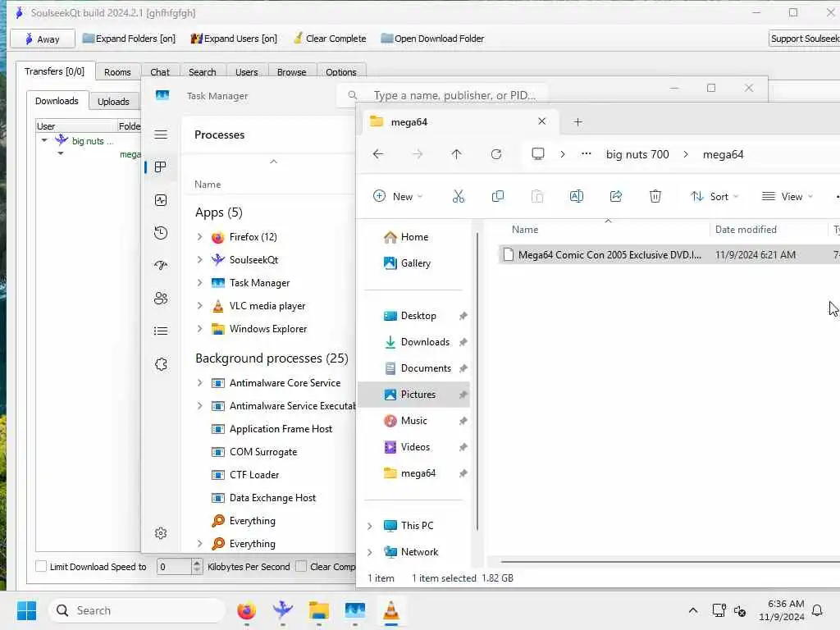Refresh the mega64 folder view
Screen dimensions: 840x630
click(496, 154)
